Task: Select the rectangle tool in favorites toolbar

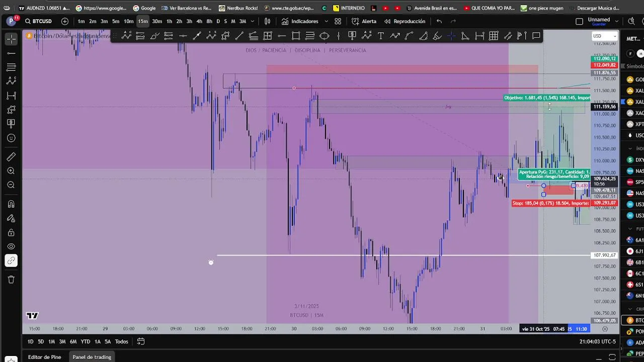Action: tap(296, 36)
